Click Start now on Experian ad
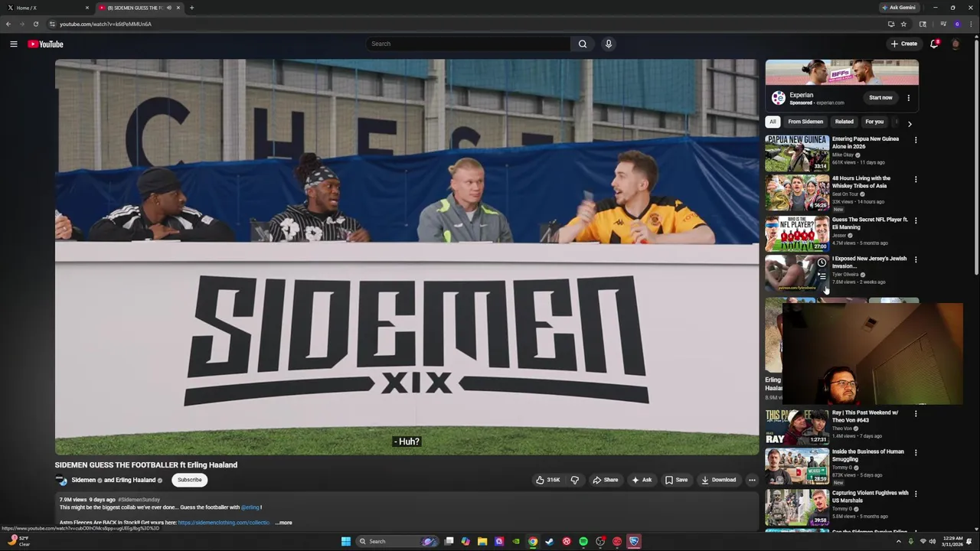980x551 pixels. point(880,98)
